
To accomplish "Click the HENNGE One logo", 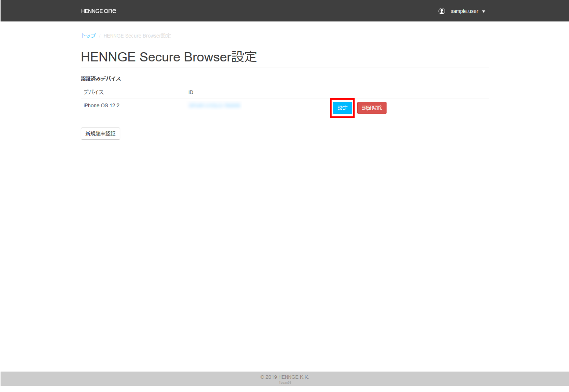I will tap(98, 11).
